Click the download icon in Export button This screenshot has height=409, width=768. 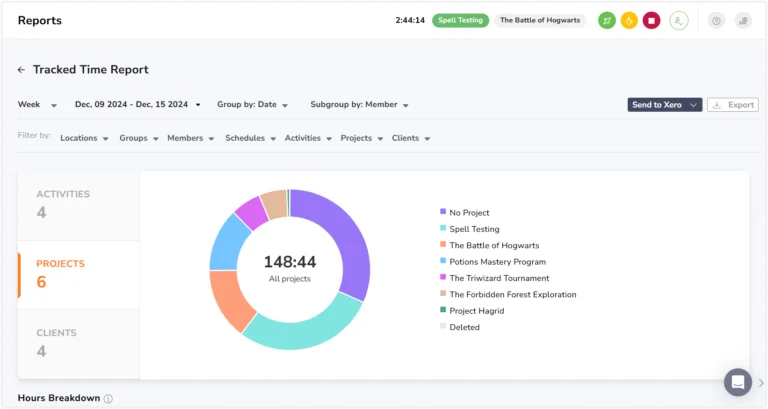tap(717, 105)
